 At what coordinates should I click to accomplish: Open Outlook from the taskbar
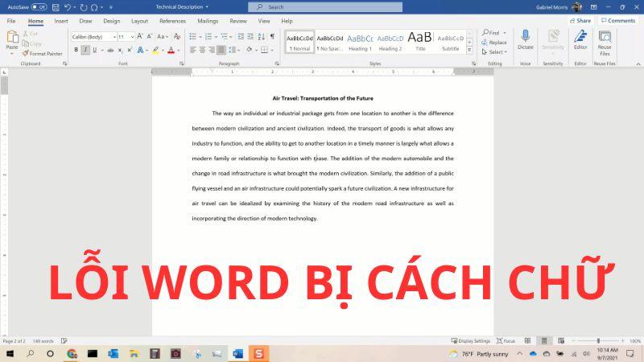tap(113, 353)
